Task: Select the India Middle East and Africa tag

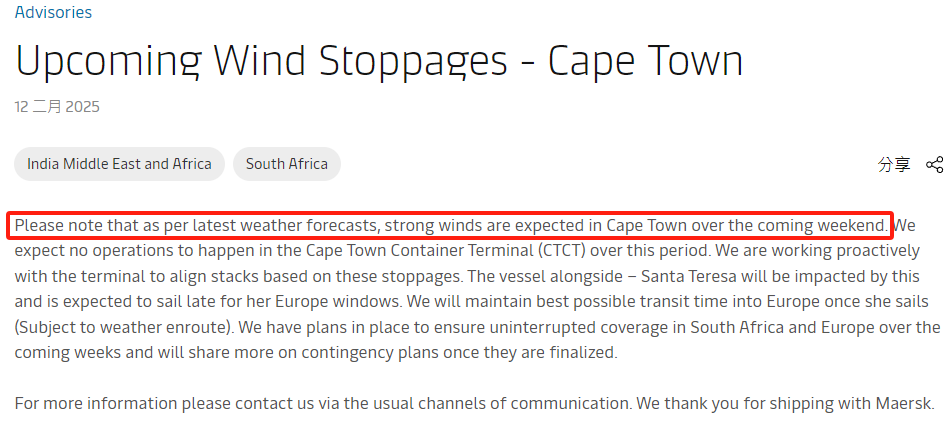Action: tap(119, 164)
